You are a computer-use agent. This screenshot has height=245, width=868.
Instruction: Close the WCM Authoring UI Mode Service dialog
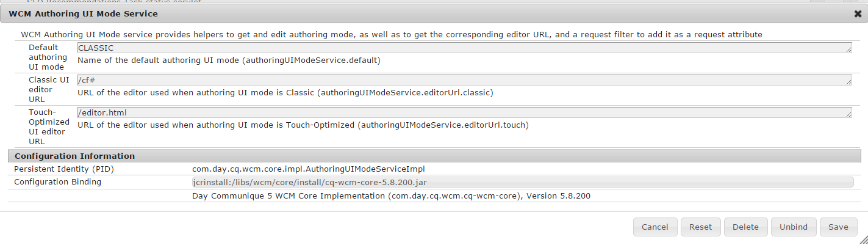858,13
